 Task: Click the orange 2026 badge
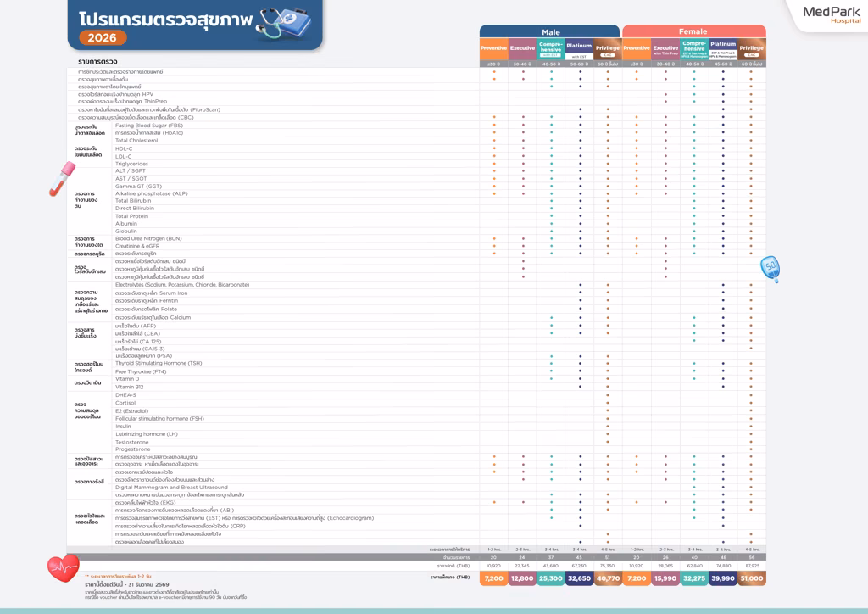103,37
